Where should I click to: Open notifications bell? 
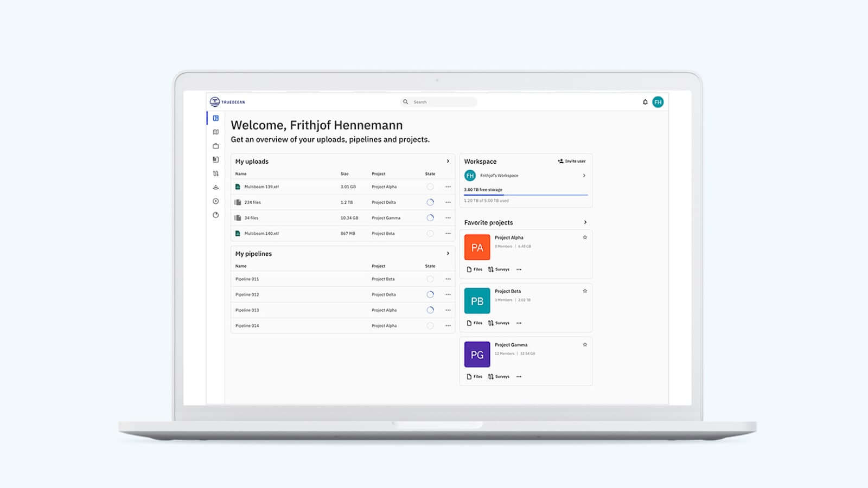pyautogui.click(x=645, y=102)
